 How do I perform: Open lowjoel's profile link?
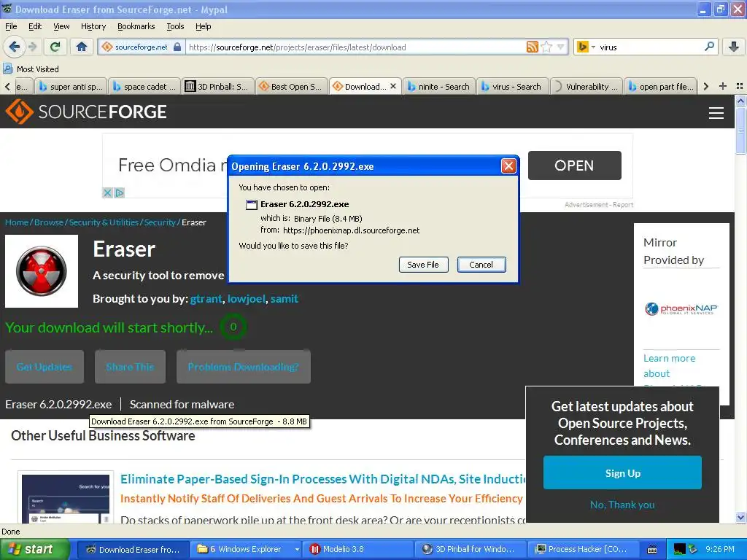247,298
